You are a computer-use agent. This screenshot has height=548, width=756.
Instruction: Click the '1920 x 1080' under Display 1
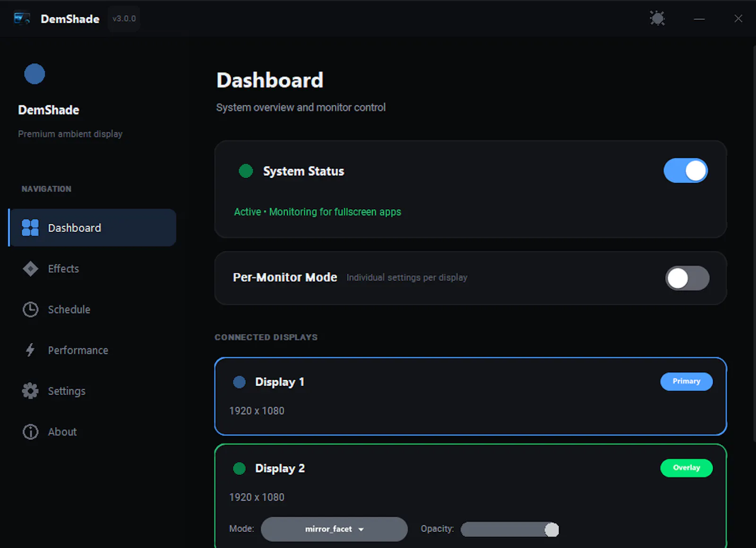pyautogui.click(x=257, y=411)
